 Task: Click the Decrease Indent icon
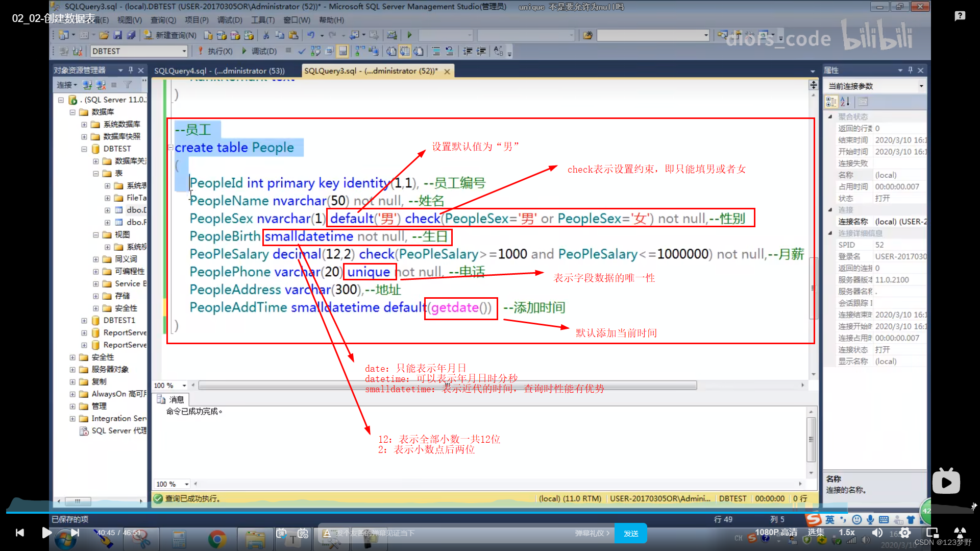pyautogui.click(x=468, y=51)
